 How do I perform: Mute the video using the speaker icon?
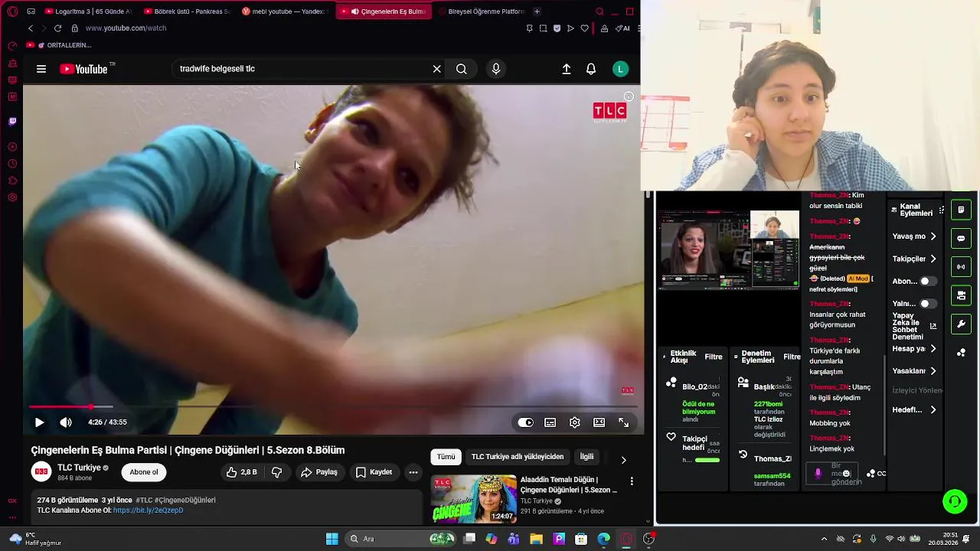coord(66,422)
